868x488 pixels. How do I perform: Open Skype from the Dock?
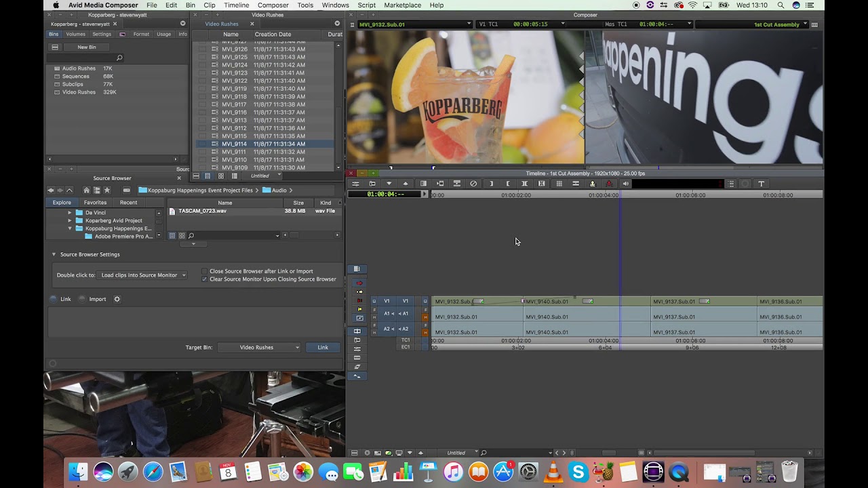(x=578, y=471)
